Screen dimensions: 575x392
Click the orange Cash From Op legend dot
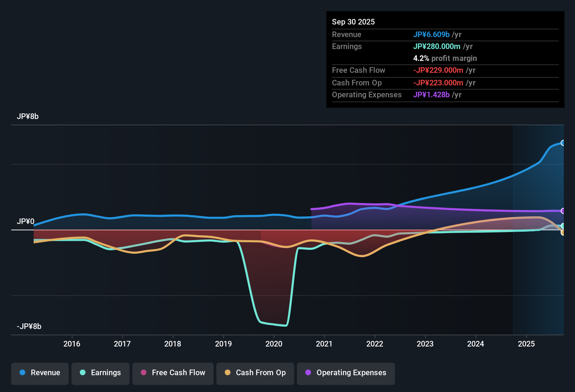pyautogui.click(x=228, y=373)
